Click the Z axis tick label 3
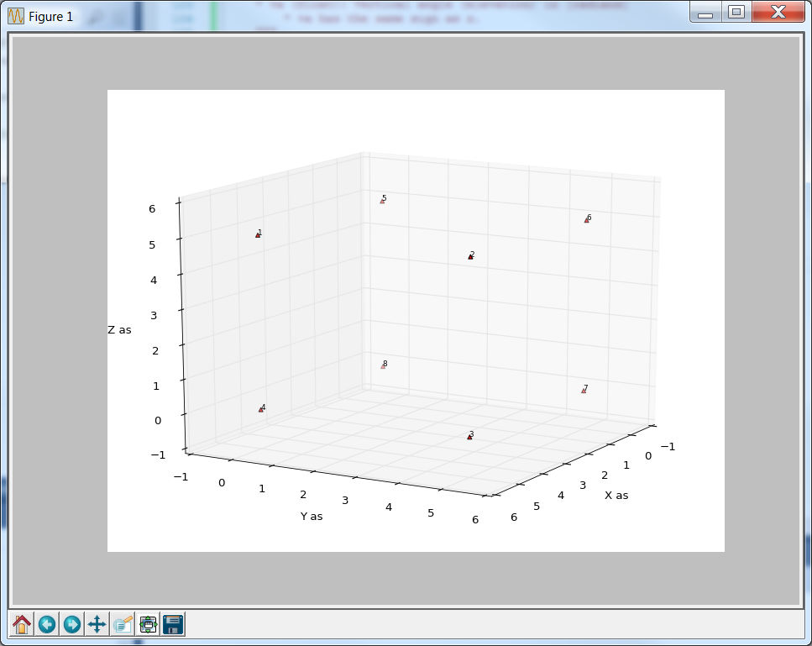 (x=154, y=316)
